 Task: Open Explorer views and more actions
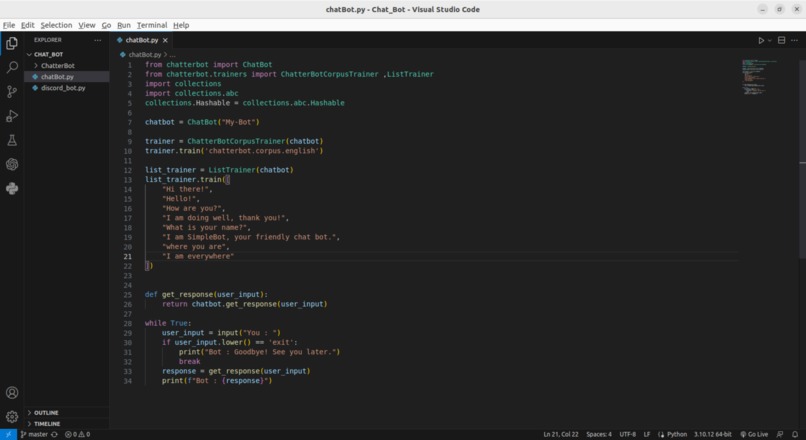(98, 40)
